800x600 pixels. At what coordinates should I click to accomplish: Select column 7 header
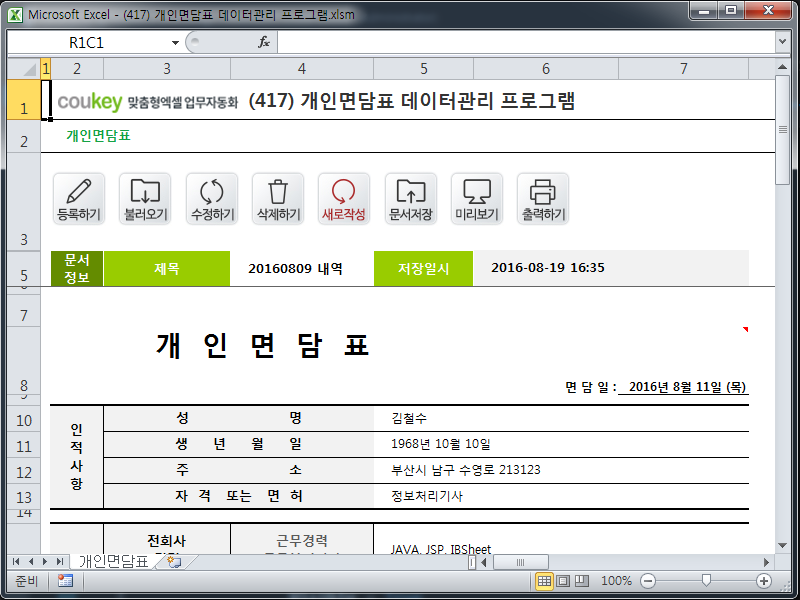click(684, 69)
